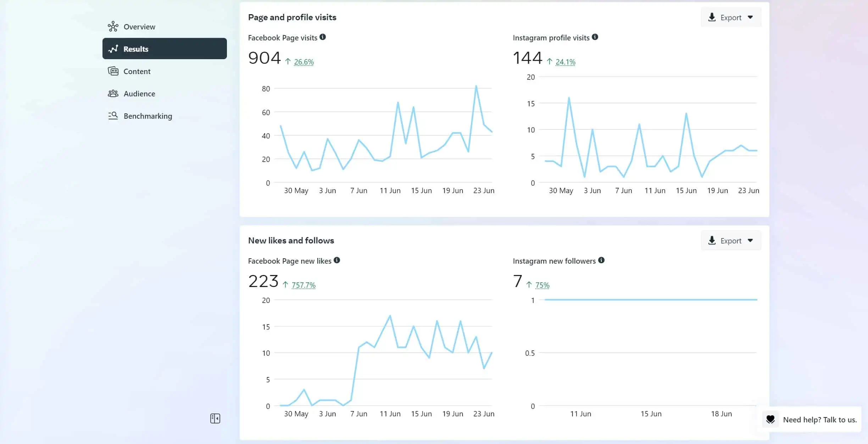
Task: Click the 7 new followers value
Action: point(518,281)
